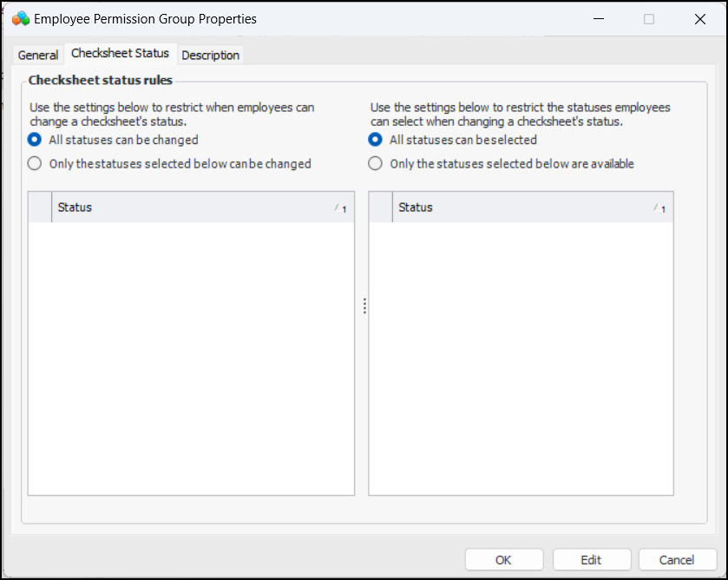Select the Checksheet Status tab
The height and width of the screenshot is (580, 728).
click(120, 53)
